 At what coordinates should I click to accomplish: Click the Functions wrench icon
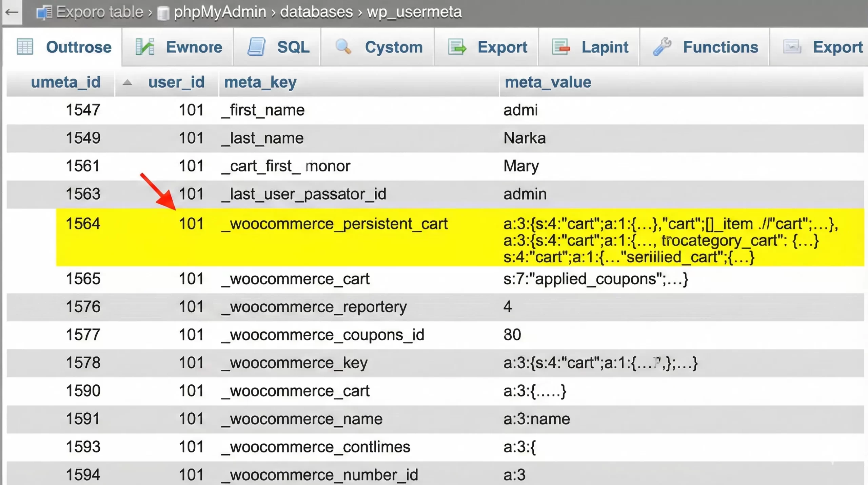pos(662,47)
